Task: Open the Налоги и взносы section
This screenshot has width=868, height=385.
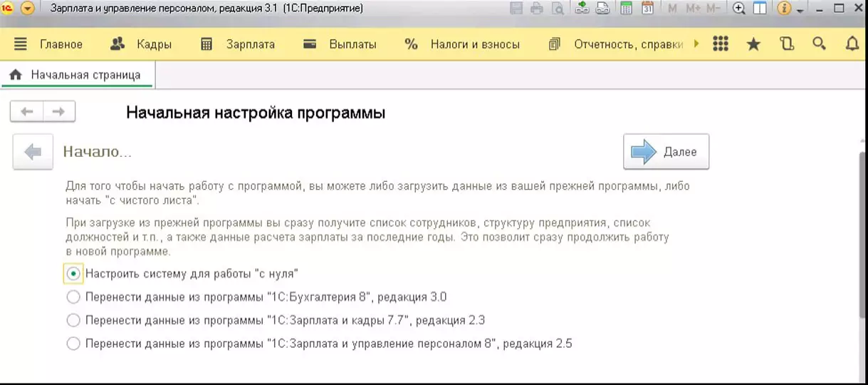Action: pos(475,44)
